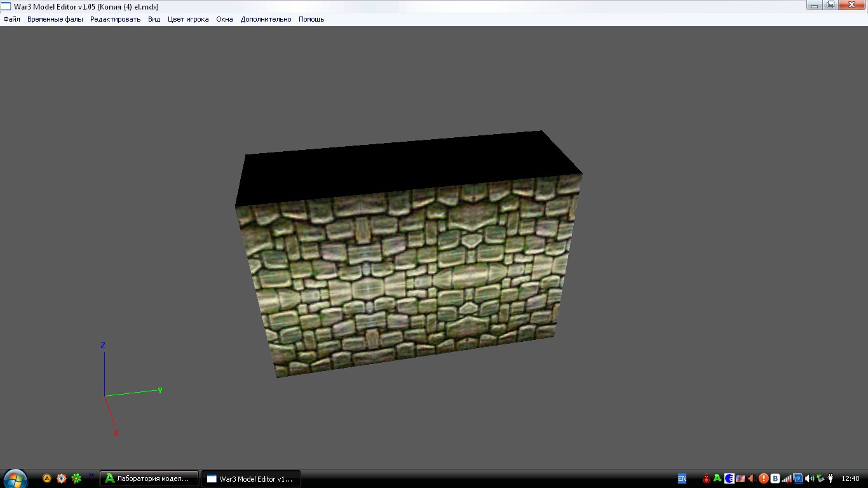Open the Редактировать menu
868x488 pixels.
[x=115, y=19]
